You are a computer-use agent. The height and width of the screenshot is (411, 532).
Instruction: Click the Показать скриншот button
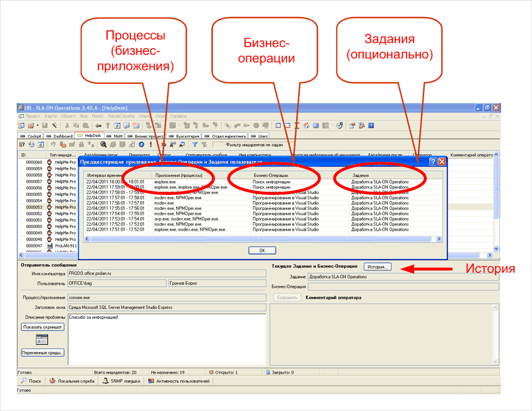[43, 327]
